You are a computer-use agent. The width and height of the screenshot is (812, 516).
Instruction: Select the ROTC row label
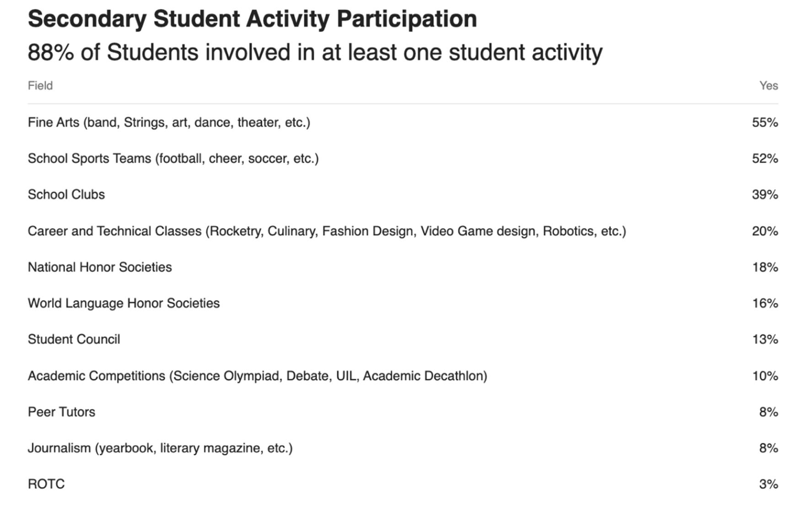click(x=46, y=484)
